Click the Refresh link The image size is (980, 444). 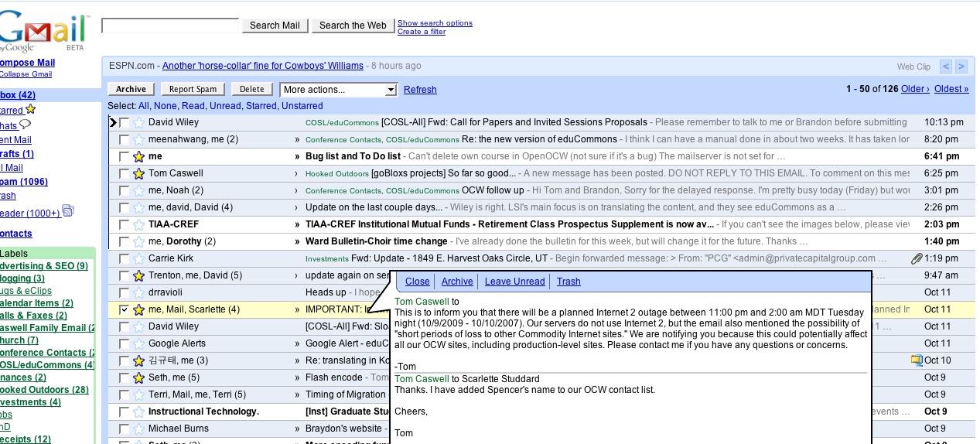tap(420, 90)
